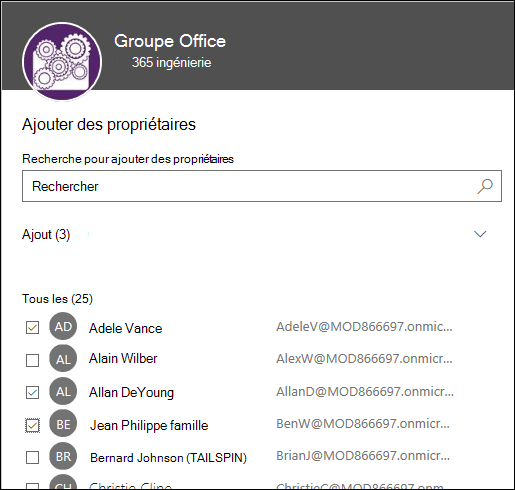Uncheck the Allan DeYoung checkbox
The height and width of the screenshot is (490, 515).
click(32, 393)
